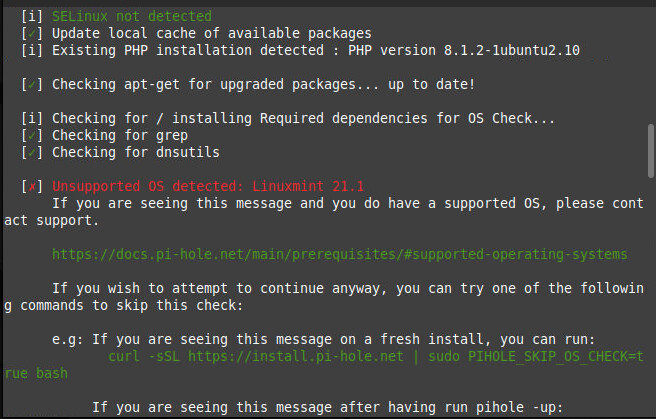
Task: Click the terminal vertical scrollbar thumb
Action: click(x=651, y=151)
